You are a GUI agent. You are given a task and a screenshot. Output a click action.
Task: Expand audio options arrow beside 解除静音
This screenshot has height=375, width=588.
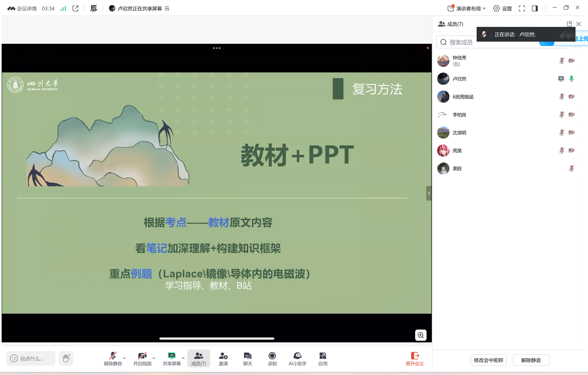coord(124,358)
